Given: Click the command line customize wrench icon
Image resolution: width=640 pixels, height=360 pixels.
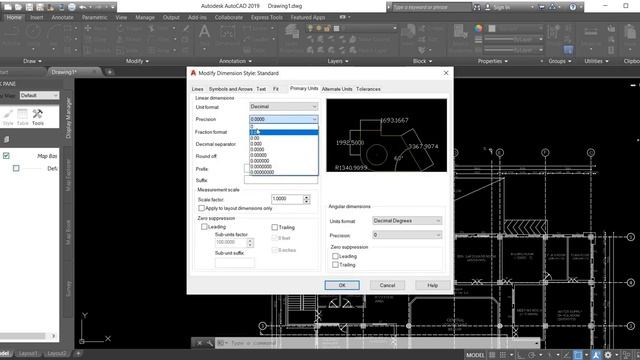Looking at the screenshot, I should pos(210,343).
